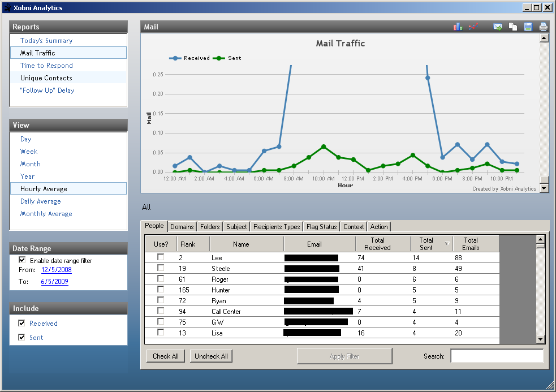Switch to the Domains tab
The height and width of the screenshot is (392, 556).
click(x=182, y=227)
